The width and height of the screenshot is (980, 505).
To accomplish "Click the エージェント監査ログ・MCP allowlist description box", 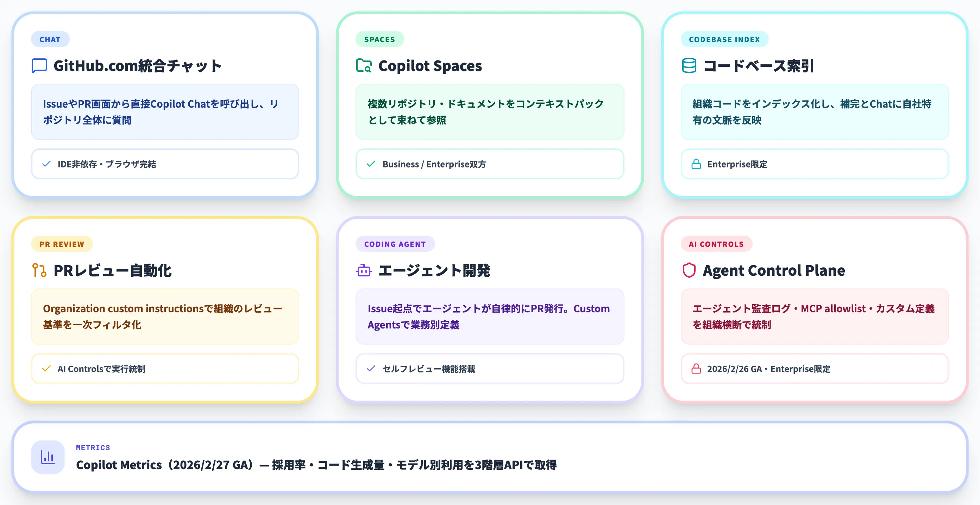I will (815, 317).
